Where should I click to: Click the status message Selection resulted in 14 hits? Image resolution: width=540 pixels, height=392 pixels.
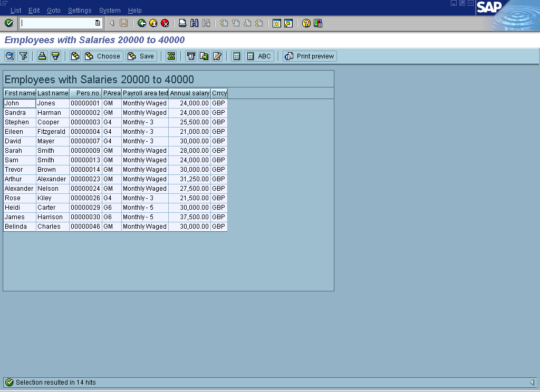(x=56, y=383)
